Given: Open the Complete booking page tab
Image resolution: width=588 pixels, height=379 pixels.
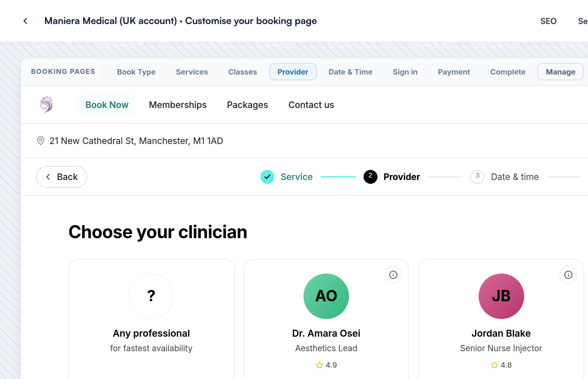Looking at the screenshot, I should pyautogui.click(x=508, y=72).
